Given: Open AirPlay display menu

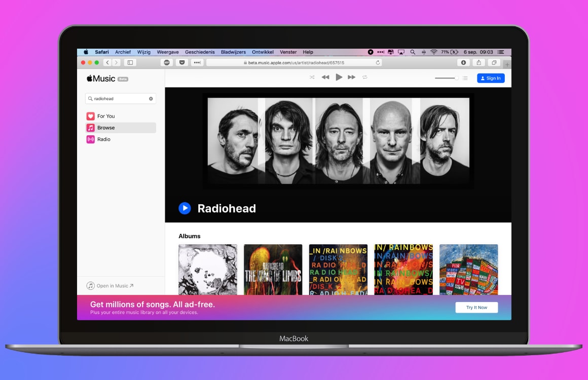Looking at the screenshot, I should point(401,52).
